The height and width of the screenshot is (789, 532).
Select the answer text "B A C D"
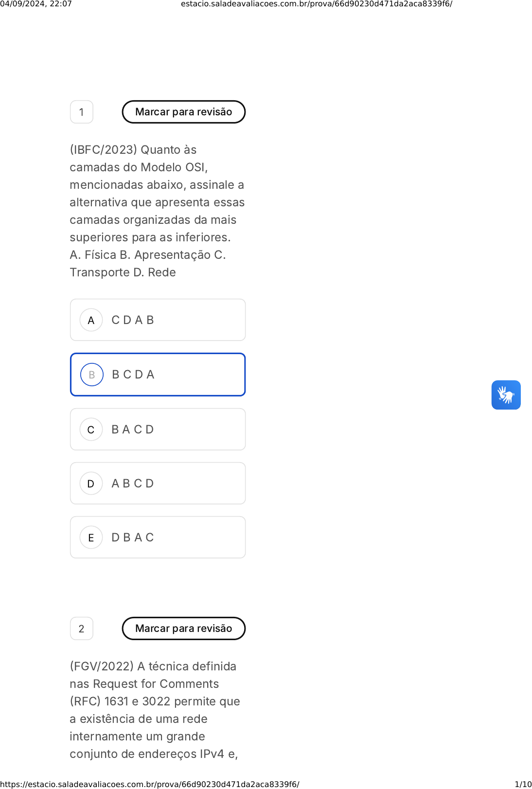tap(133, 430)
